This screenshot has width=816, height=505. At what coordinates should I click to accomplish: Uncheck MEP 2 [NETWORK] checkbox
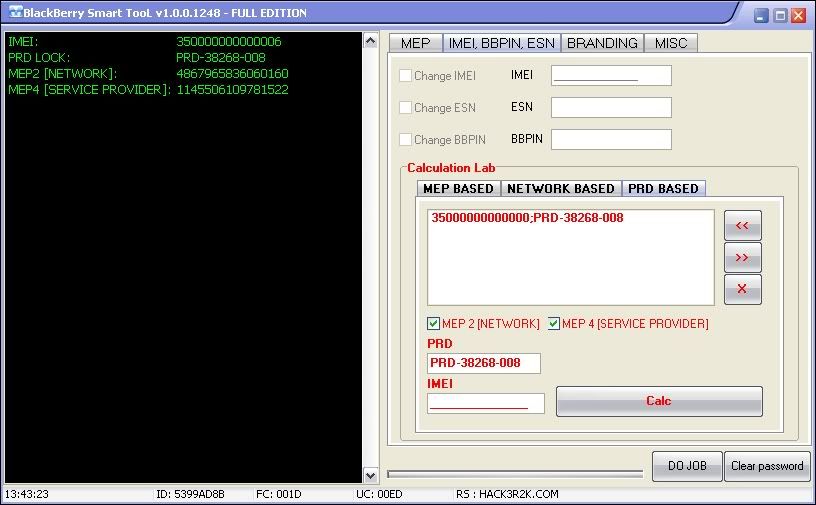click(434, 323)
